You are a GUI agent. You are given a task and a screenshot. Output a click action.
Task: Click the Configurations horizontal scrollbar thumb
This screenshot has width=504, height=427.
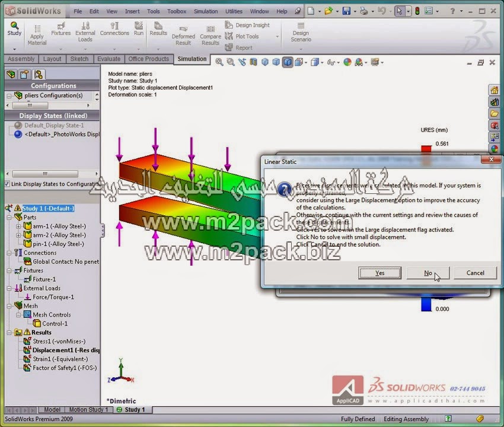30,106
